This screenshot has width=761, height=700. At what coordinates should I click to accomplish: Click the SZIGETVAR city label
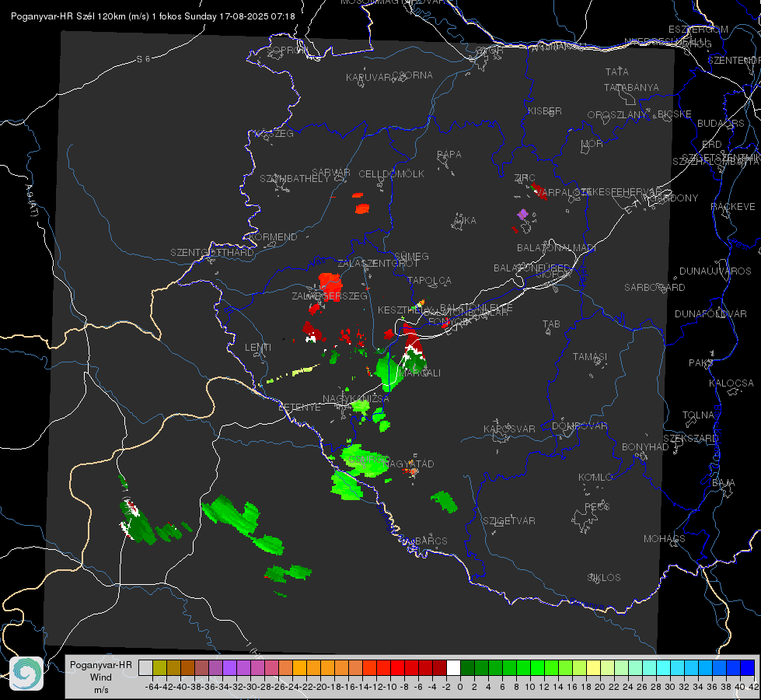click(509, 521)
